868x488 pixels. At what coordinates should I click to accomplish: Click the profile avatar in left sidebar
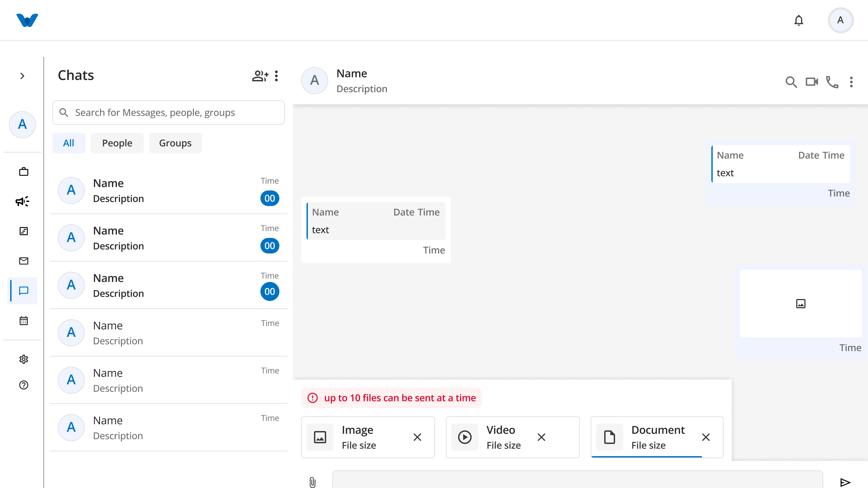coord(22,125)
